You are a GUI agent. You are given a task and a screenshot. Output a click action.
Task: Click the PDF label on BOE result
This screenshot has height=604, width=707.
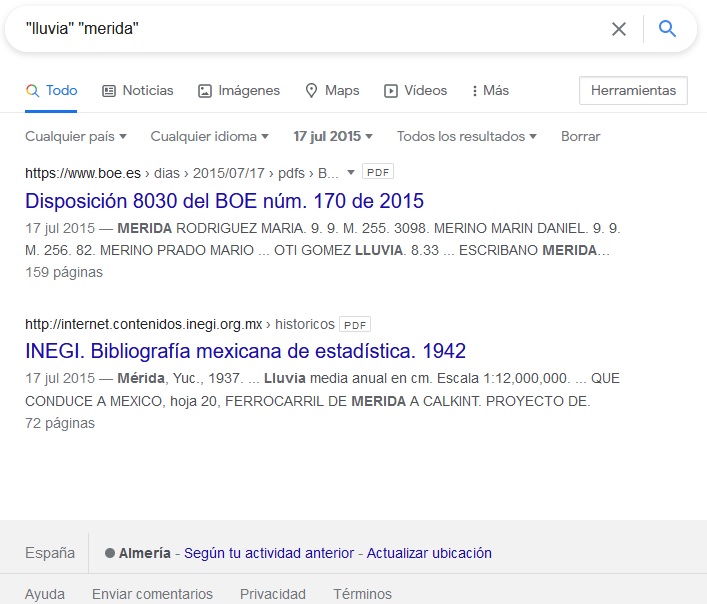pyautogui.click(x=378, y=172)
